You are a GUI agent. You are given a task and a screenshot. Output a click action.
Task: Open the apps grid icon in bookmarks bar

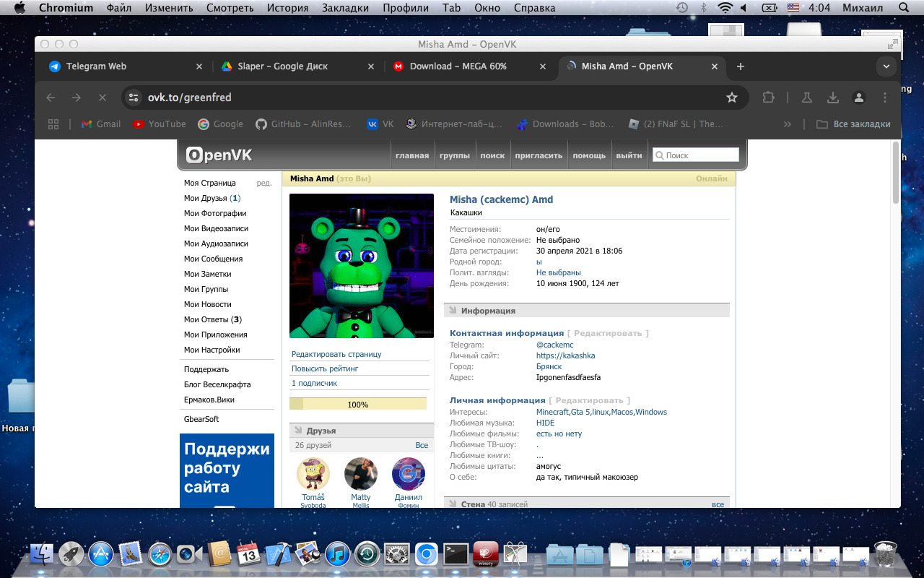53,124
